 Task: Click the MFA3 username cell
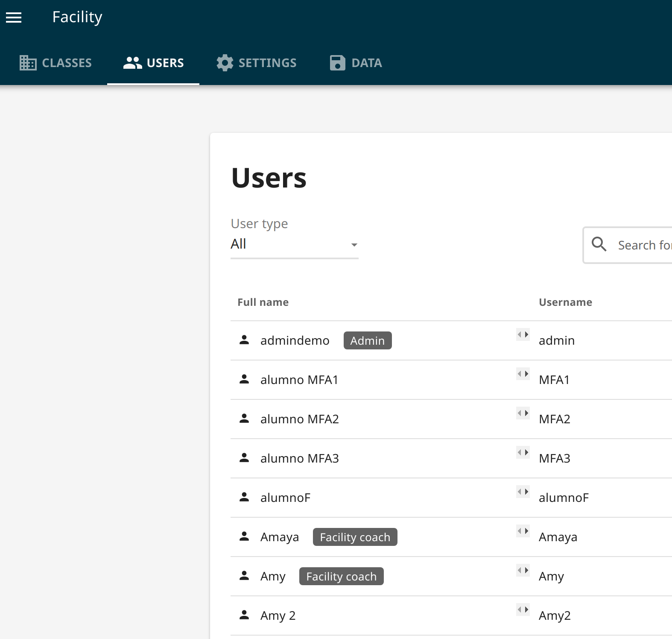pyautogui.click(x=555, y=458)
